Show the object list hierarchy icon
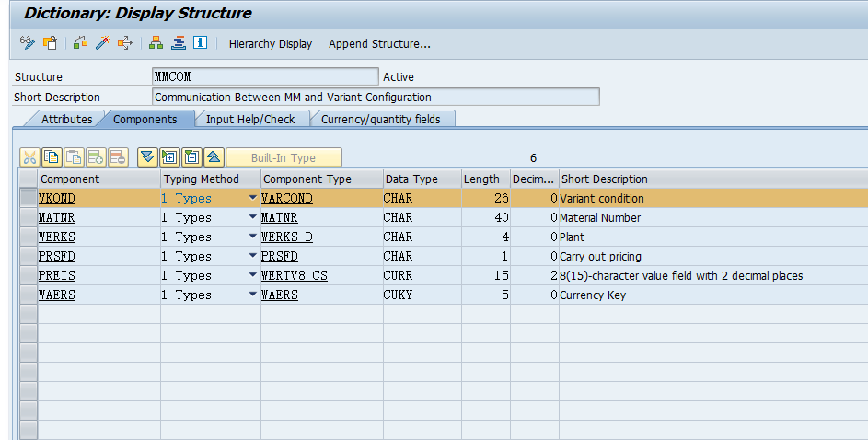 (156, 43)
